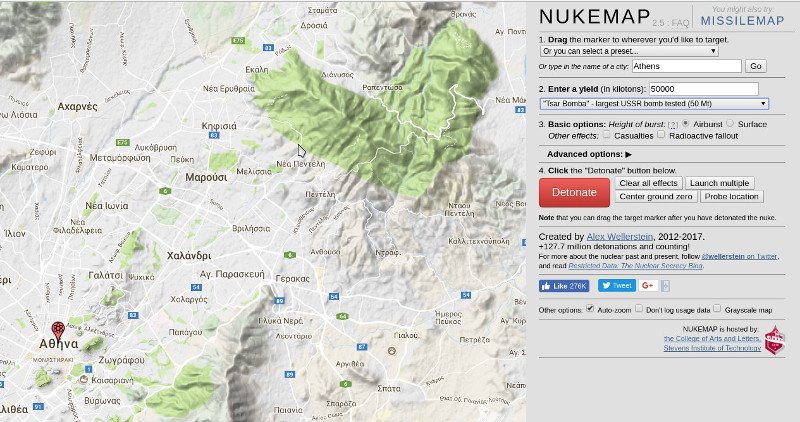This screenshot has height=422, width=800.
Task: Click the Launch multiple button
Action: coord(722,183)
